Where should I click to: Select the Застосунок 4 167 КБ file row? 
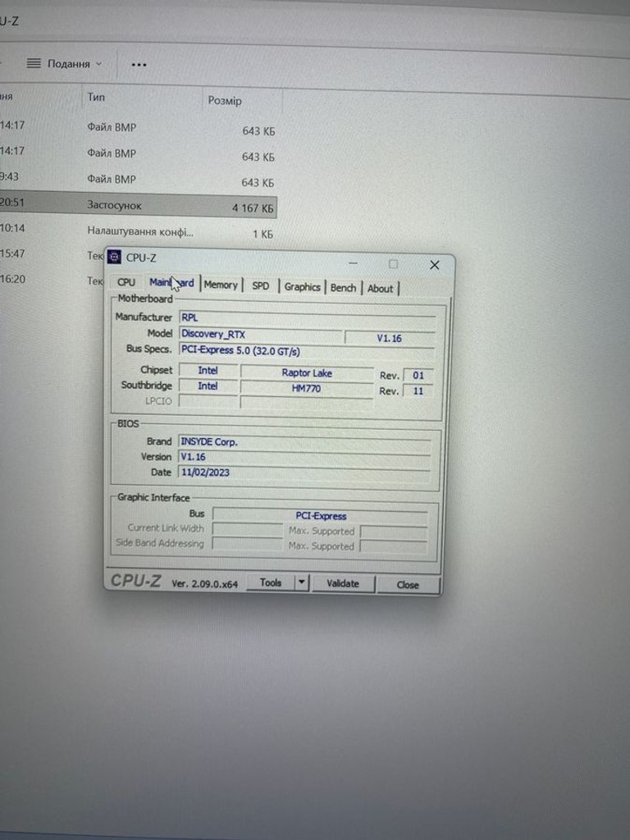pos(138,206)
